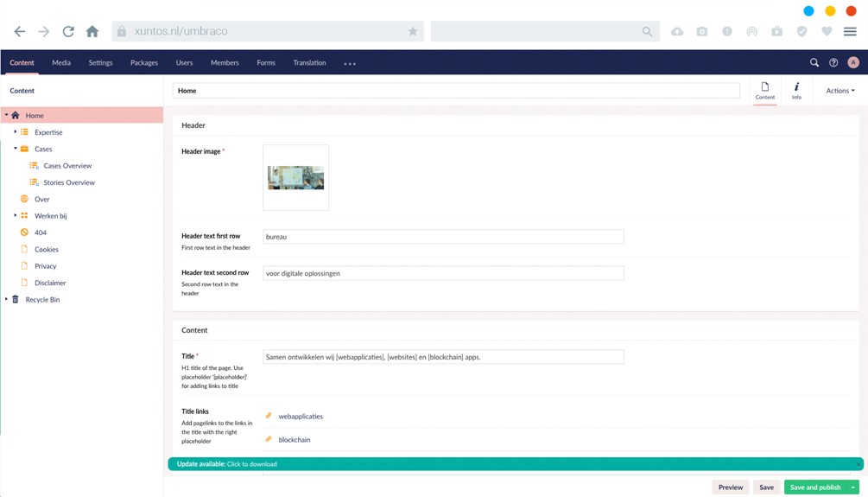
Task: Click the search magnifier in Umbraco header
Action: 814,63
